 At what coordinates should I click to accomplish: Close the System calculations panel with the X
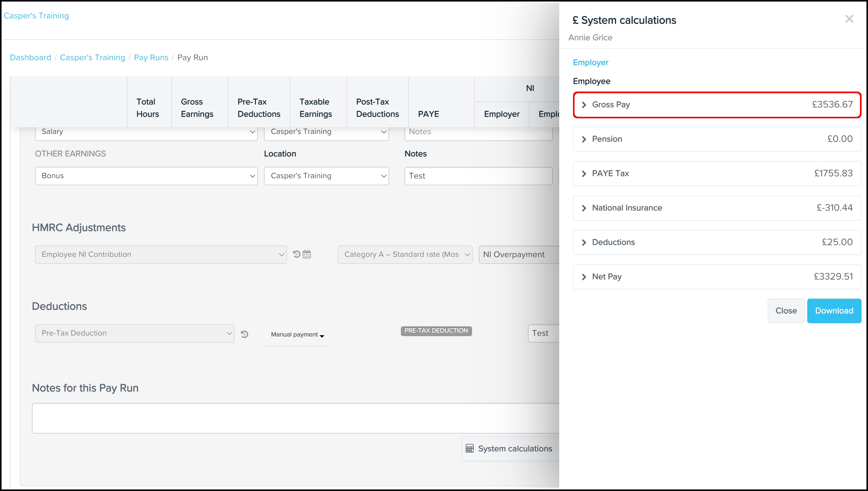(850, 19)
